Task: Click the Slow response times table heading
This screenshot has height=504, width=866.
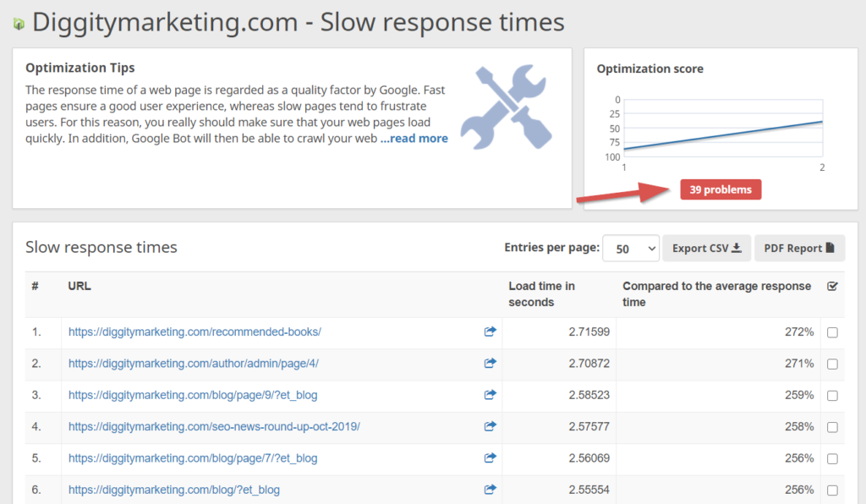Action: [x=101, y=247]
